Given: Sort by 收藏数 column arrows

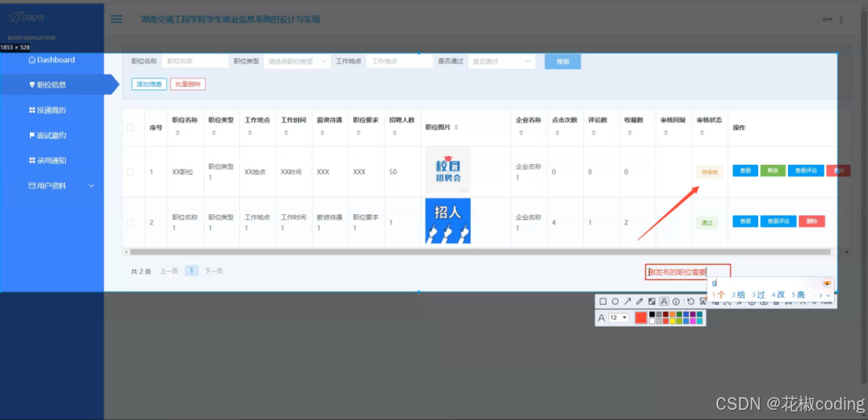Looking at the screenshot, I should (x=629, y=133).
